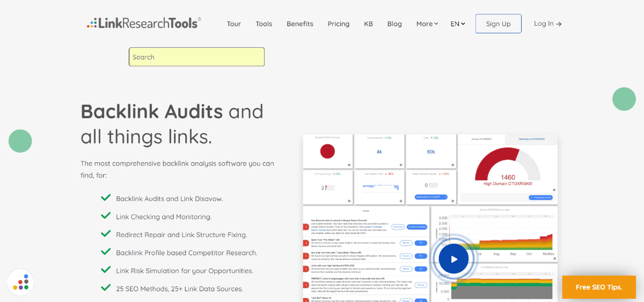The height and width of the screenshot is (302, 644).
Task: Open the Tools menu item
Action: point(264,24)
